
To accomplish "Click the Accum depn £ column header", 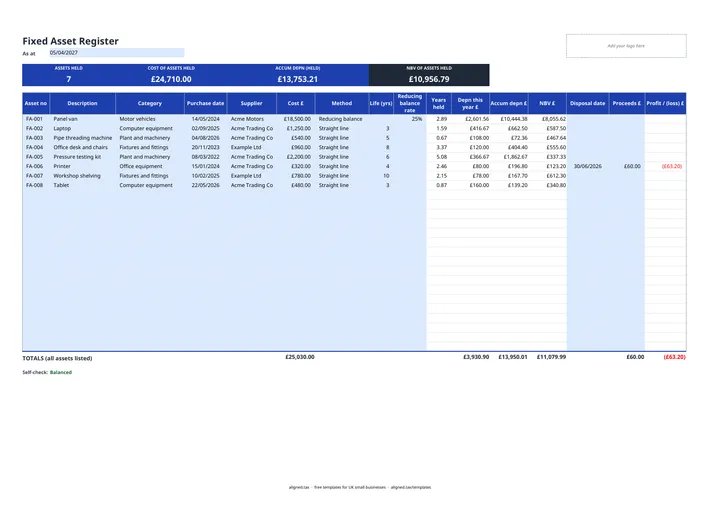I will pos(509,103).
